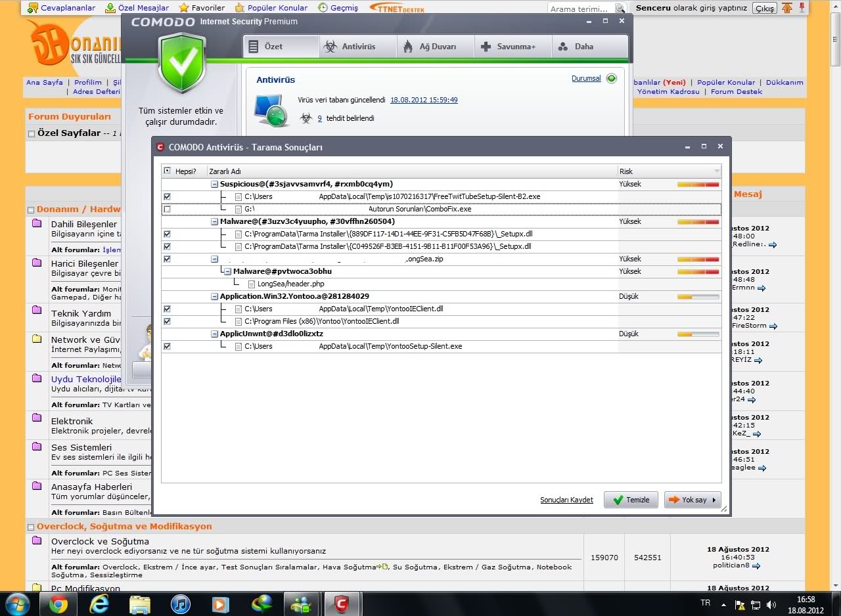Open Windows Explorer folder icon on taskbar
Screen dimensions: 841x616
point(140,604)
